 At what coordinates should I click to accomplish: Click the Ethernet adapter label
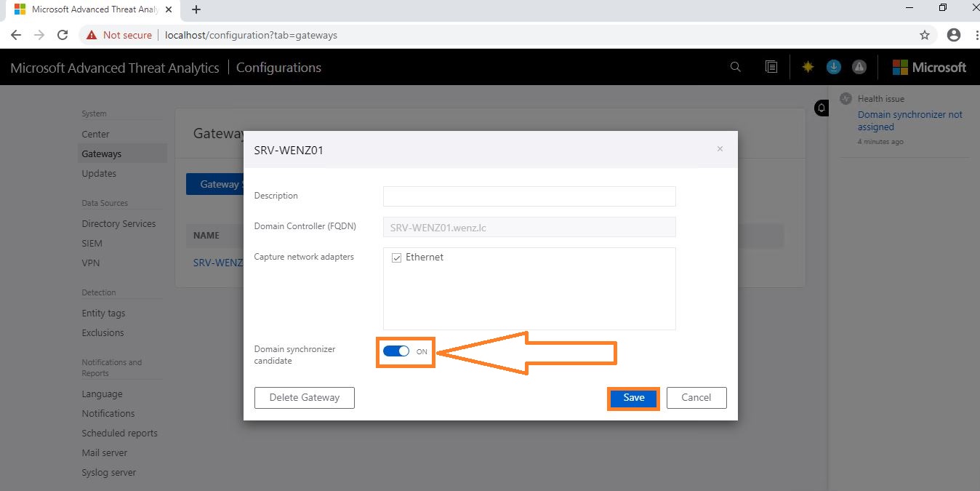(x=425, y=258)
